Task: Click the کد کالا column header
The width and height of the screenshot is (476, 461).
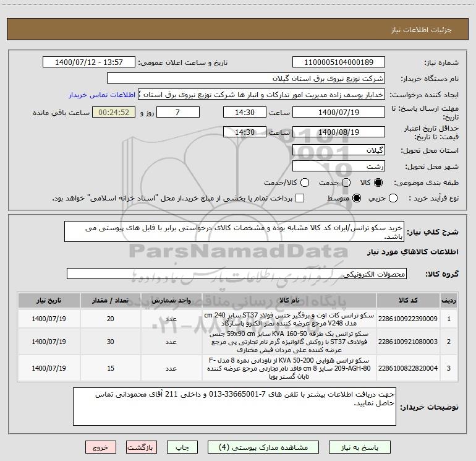Action: pos(408,300)
